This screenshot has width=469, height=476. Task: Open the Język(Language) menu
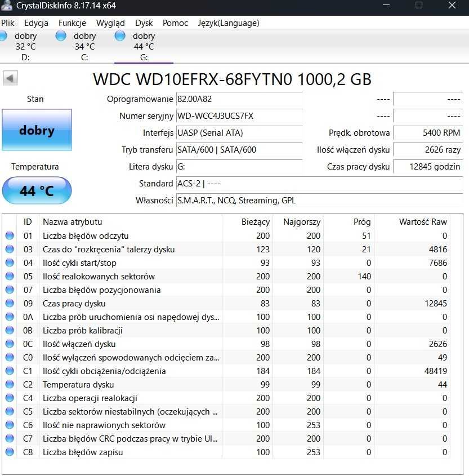click(229, 23)
